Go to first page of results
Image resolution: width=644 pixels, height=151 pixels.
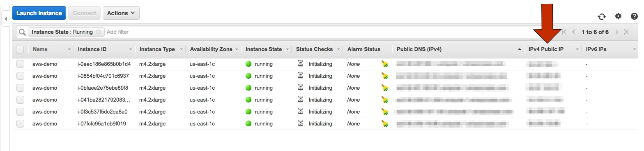coord(564,32)
